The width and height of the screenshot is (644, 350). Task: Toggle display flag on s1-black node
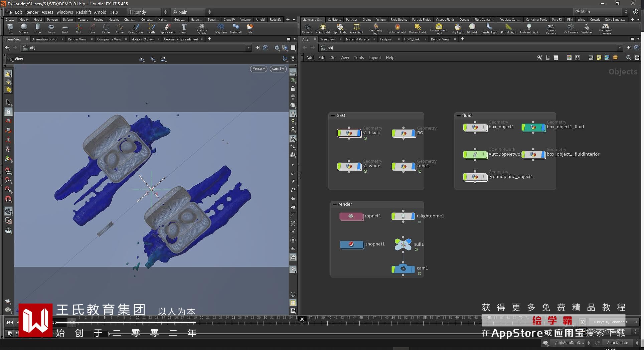[359, 133]
